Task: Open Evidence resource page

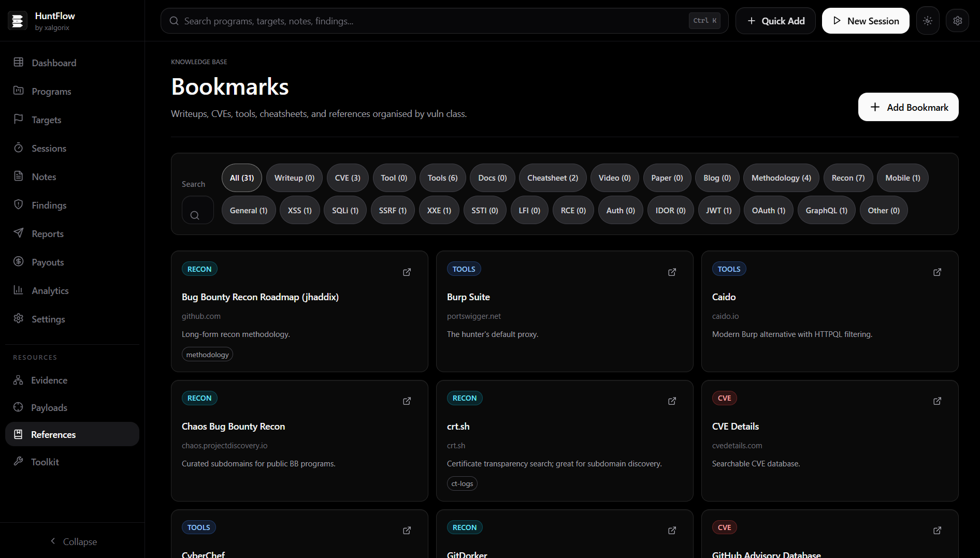Action: coord(72,380)
